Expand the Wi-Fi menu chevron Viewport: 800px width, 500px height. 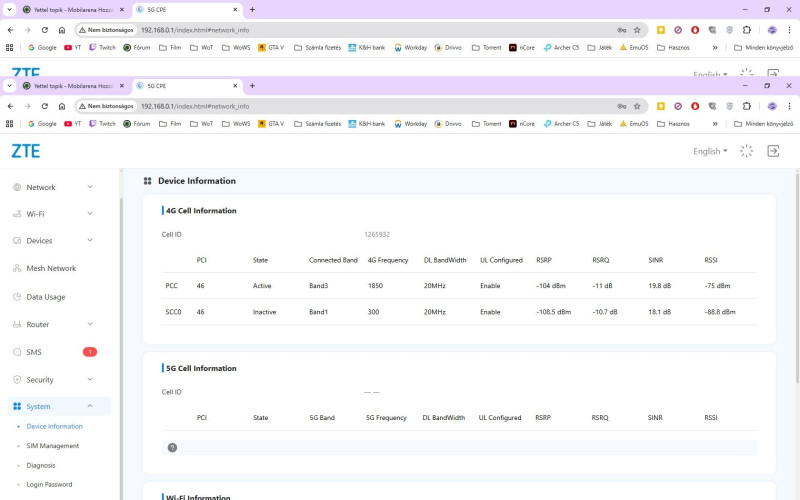[x=90, y=213]
